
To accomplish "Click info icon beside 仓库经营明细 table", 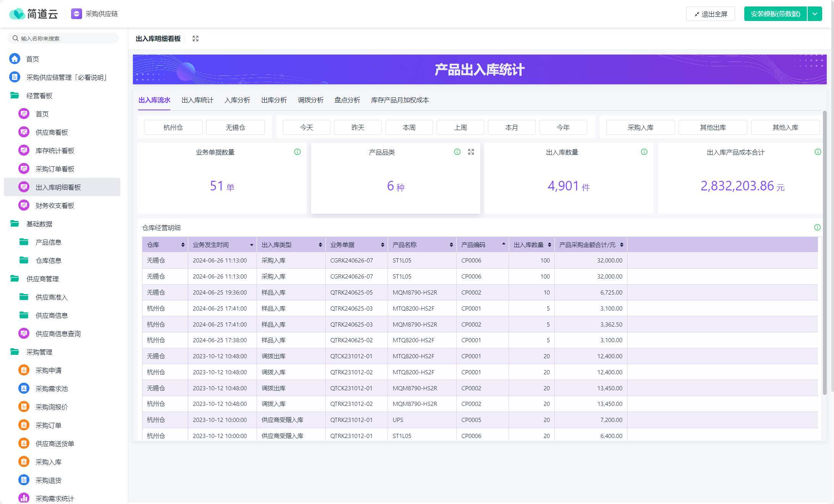I will (817, 227).
